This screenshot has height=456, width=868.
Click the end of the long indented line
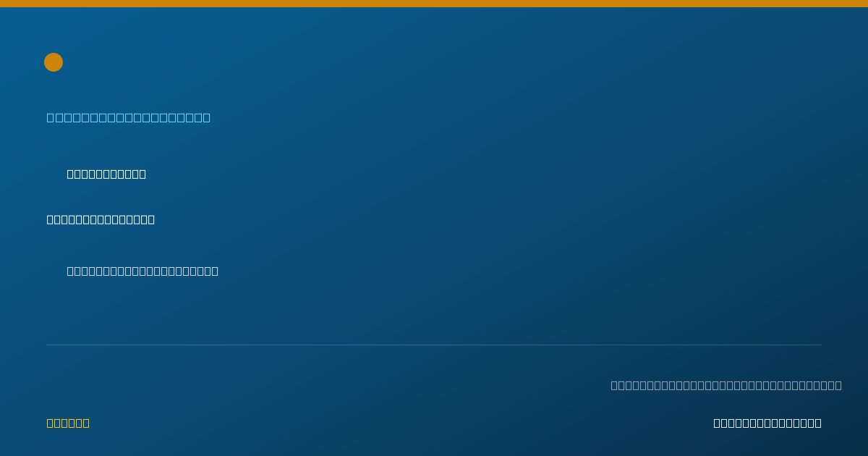pyautogui.click(x=215, y=271)
